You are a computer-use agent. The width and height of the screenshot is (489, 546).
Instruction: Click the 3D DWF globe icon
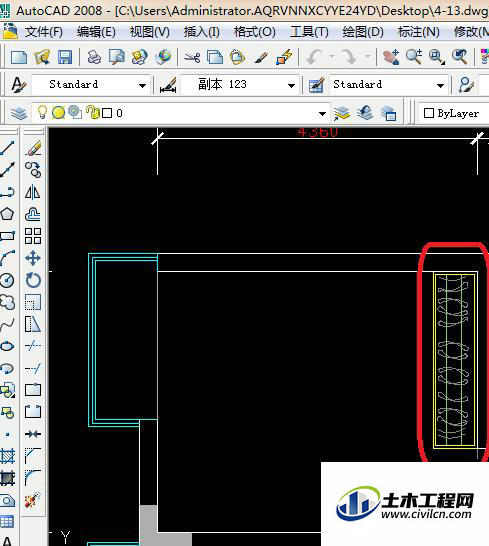(163, 57)
